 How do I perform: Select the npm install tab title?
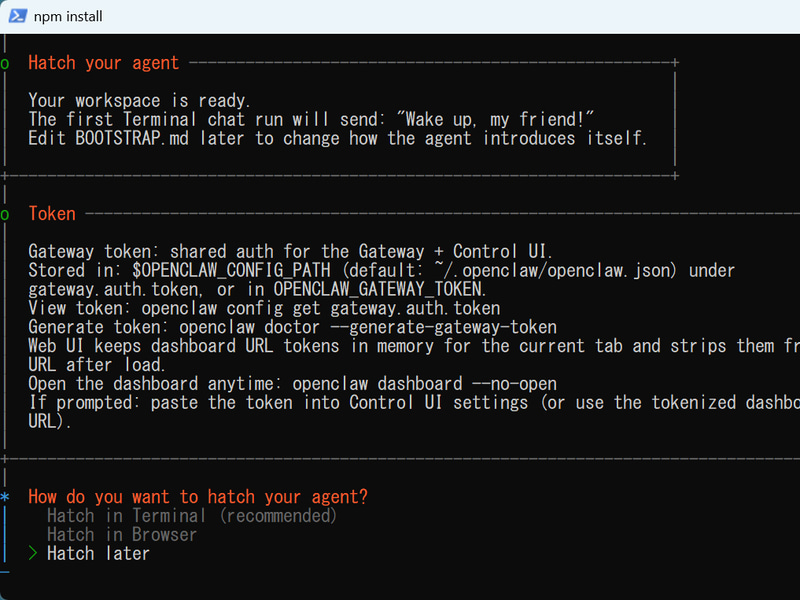[x=68, y=16]
